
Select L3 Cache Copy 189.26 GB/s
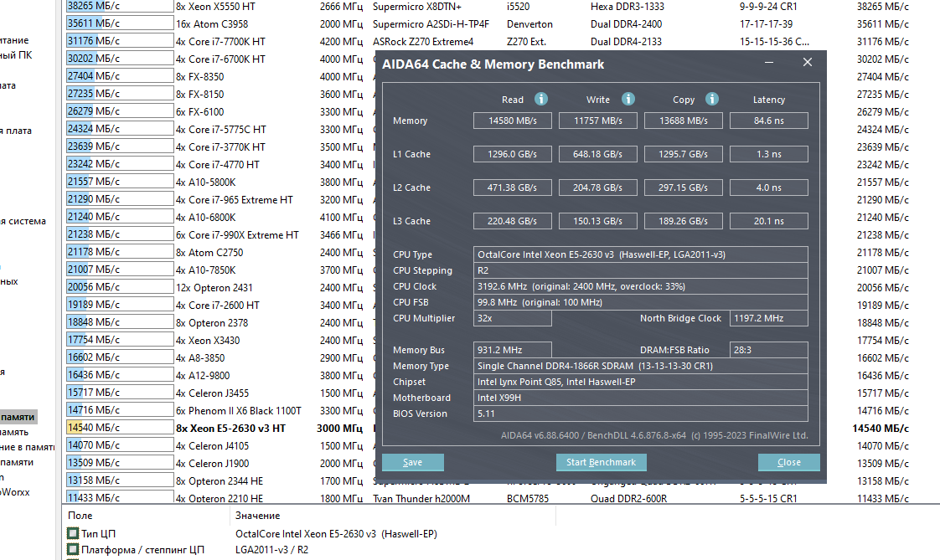[684, 221]
